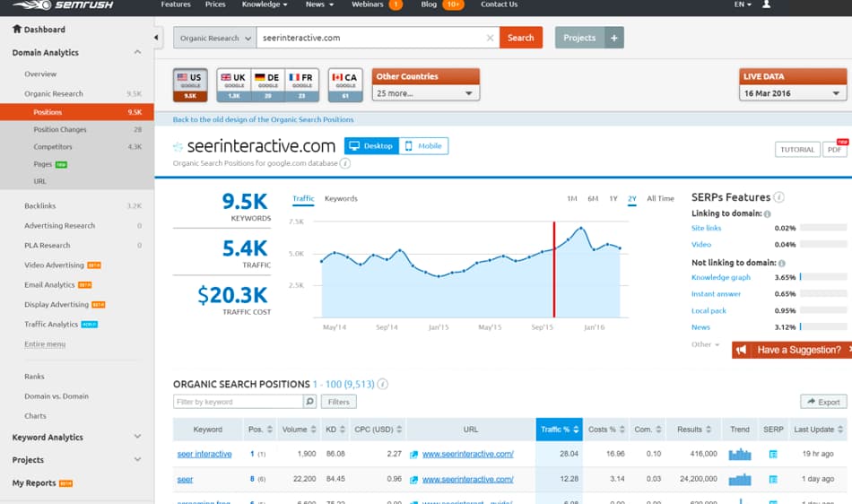The image size is (852, 504).
Task: Set chart range to 1M
Action: click(571, 199)
